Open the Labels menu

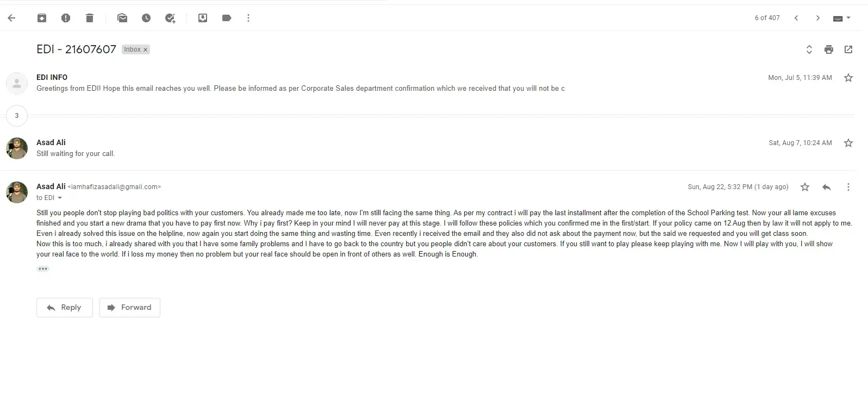(x=227, y=18)
